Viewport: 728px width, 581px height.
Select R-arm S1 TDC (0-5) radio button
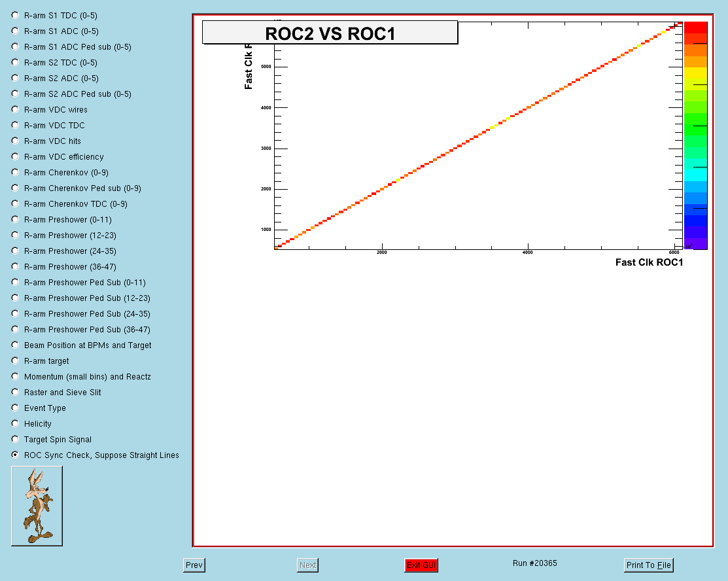pyautogui.click(x=15, y=15)
